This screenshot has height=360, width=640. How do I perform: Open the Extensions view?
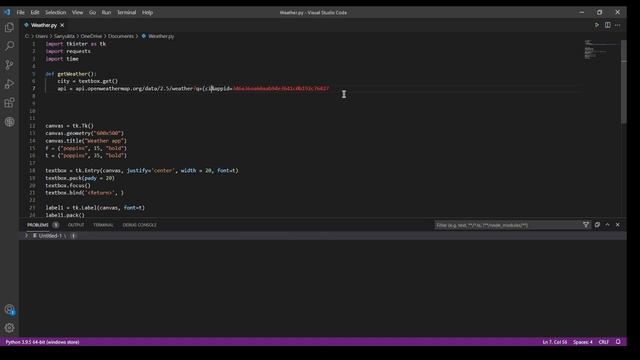pos(9,102)
